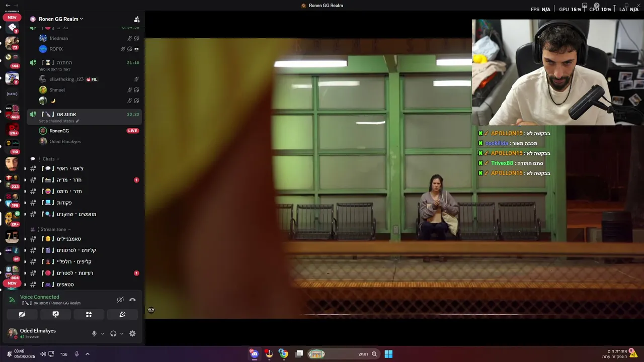
Task: Jump to new mentions via the top NEW pill
Action: (x=12, y=18)
